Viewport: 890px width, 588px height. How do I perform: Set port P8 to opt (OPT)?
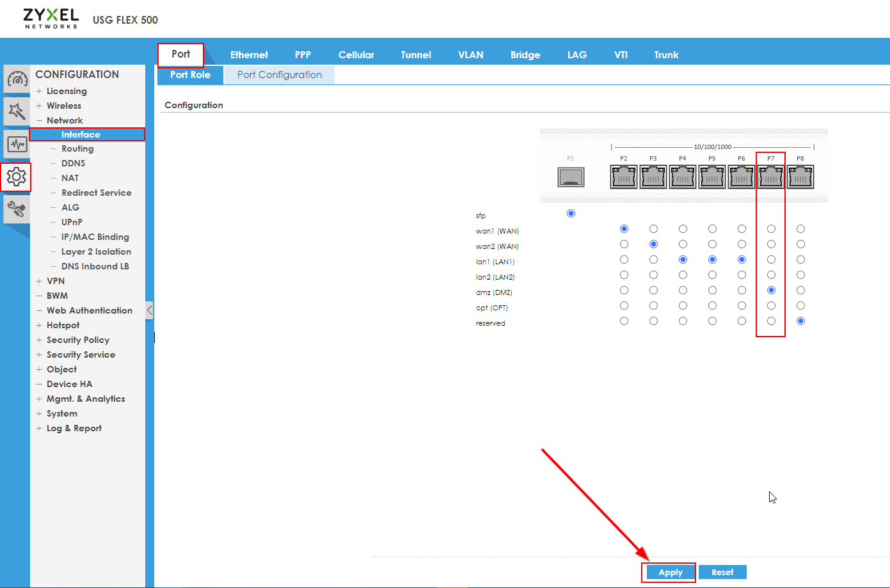tap(800, 306)
